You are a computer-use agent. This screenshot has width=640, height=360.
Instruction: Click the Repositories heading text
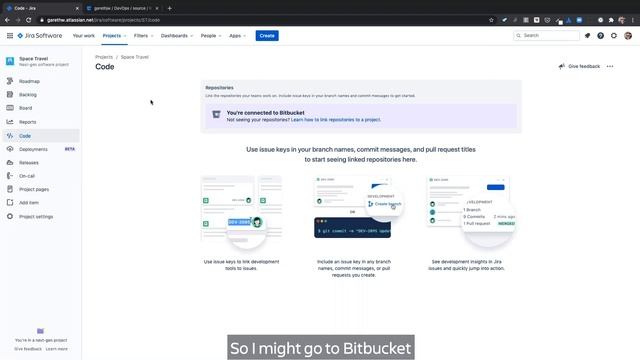tap(219, 87)
